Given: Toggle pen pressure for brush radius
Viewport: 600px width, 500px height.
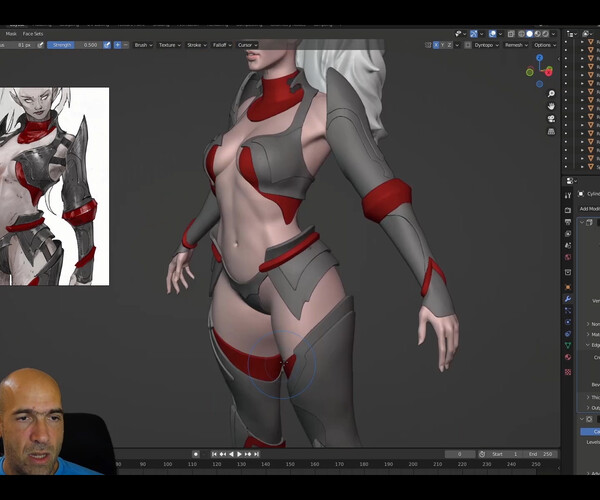Looking at the screenshot, I should (x=40, y=45).
